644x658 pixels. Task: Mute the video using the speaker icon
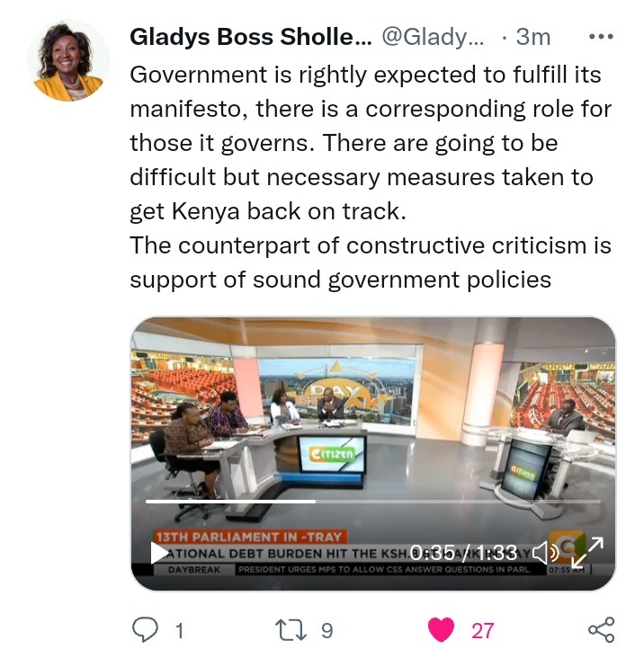[x=545, y=552]
